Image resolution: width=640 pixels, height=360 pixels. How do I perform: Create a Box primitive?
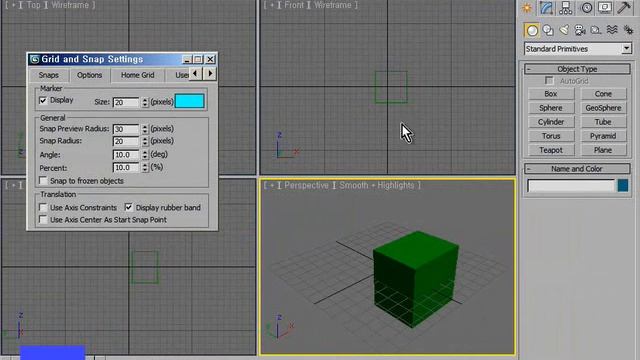(x=551, y=94)
